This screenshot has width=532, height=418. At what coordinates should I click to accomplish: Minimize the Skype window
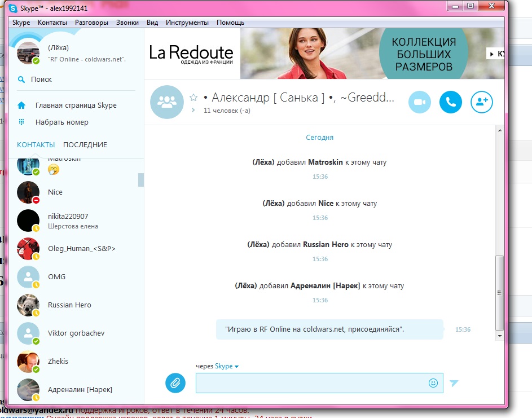point(455,6)
